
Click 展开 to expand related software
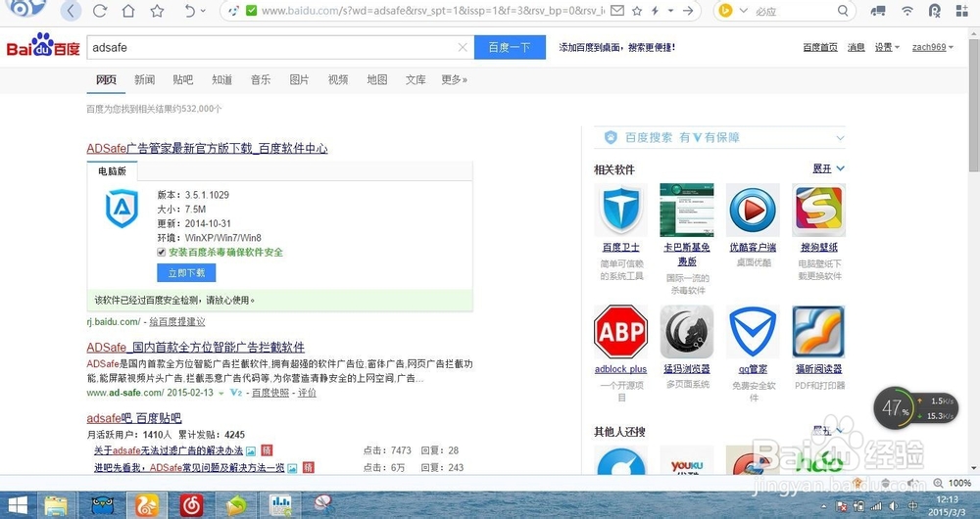(x=828, y=168)
